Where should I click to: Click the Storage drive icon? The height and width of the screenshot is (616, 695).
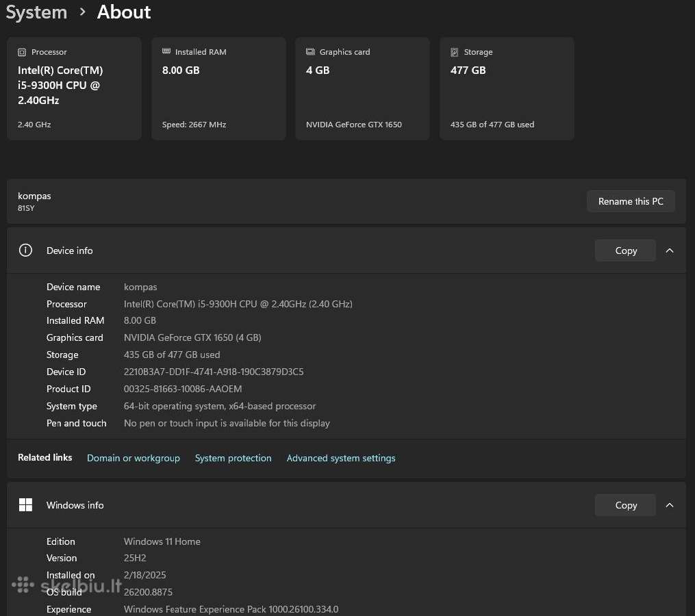pyautogui.click(x=455, y=52)
